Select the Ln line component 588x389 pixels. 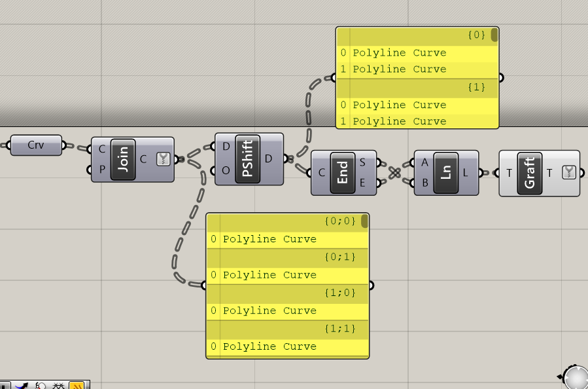pyautogui.click(x=446, y=173)
